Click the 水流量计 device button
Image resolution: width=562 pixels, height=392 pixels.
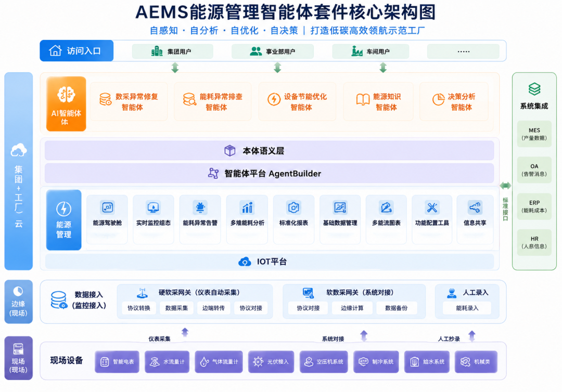(x=167, y=361)
